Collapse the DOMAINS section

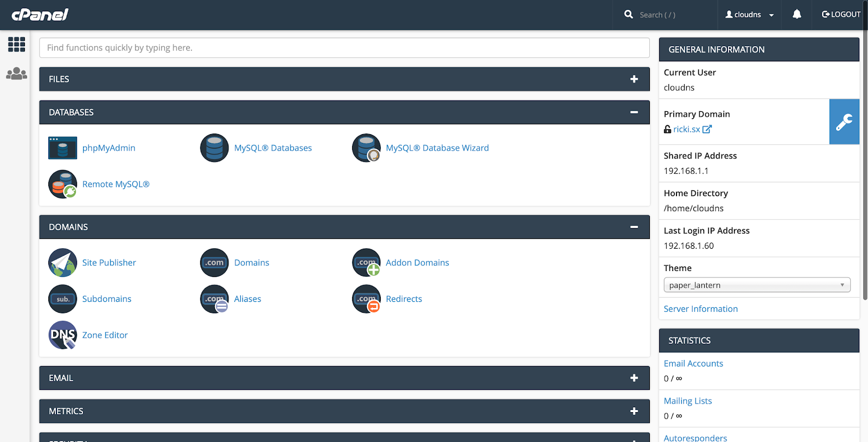click(634, 227)
